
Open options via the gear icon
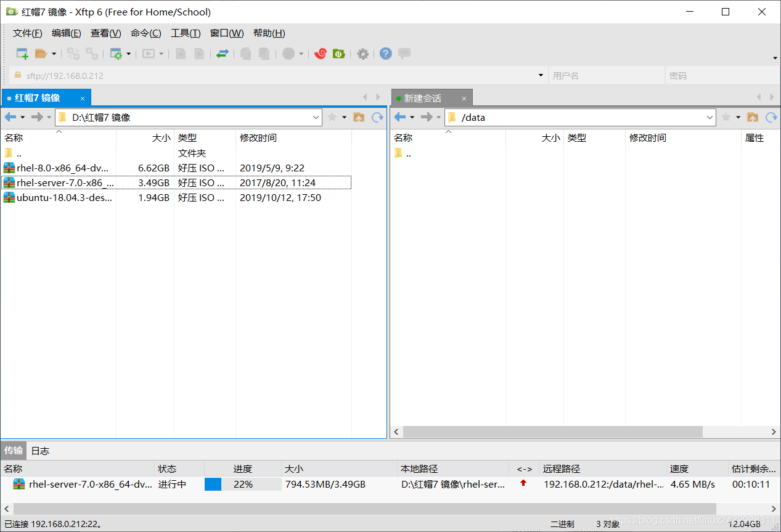point(363,54)
